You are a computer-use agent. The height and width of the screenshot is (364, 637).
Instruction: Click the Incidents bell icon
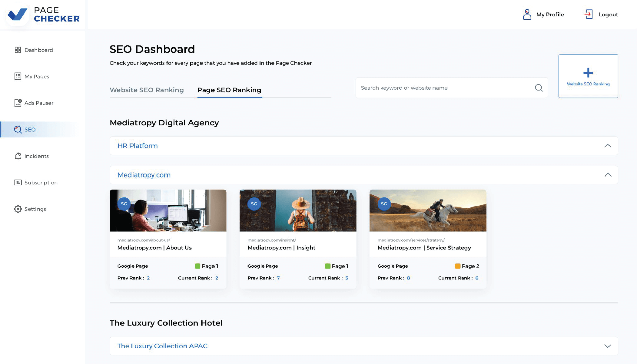tap(18, 156)
